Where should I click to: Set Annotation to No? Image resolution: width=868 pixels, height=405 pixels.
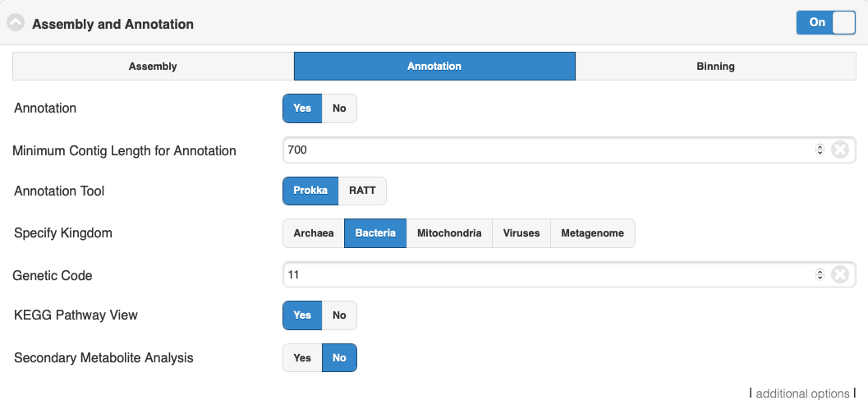pyautogui.click(x=339, y=108)
